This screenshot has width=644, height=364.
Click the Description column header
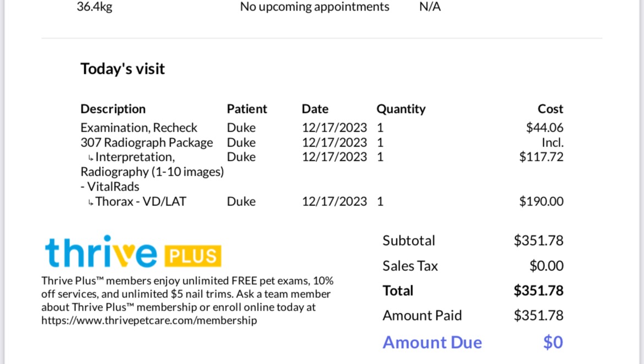[x=113, y=109]
